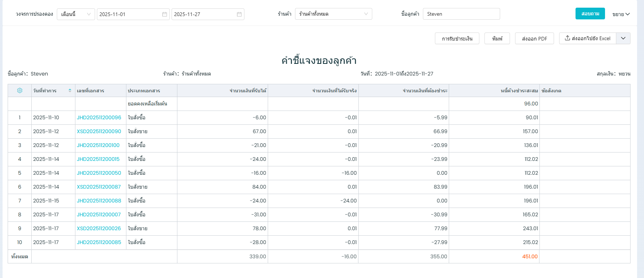
Task: Open sales order XSD202511200090
Action: pos(99,131)
